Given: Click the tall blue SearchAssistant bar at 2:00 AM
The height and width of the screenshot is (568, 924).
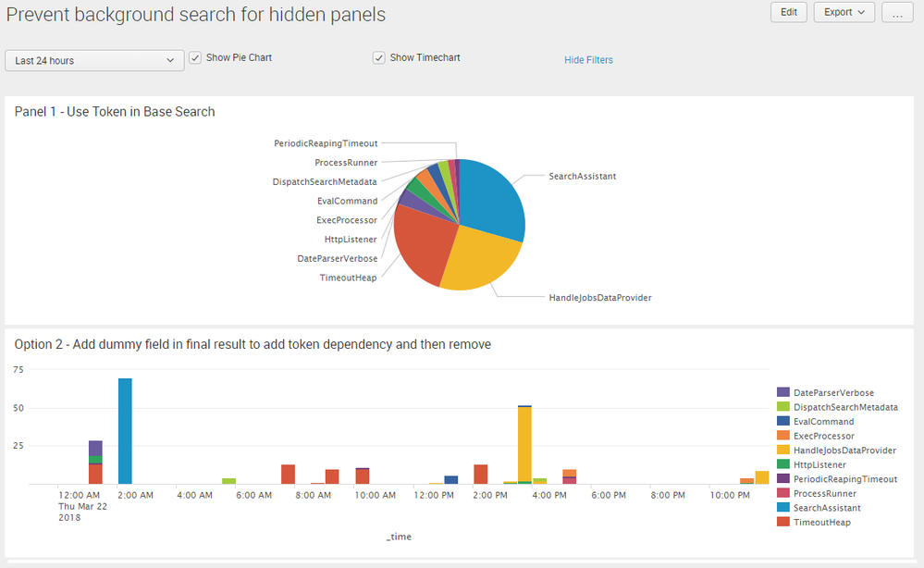Looking at the screenshot, I should 125,431.
